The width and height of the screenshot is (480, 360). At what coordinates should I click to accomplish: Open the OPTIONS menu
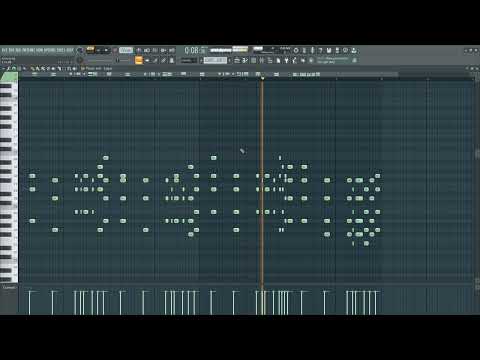click(x=50, y=50)
